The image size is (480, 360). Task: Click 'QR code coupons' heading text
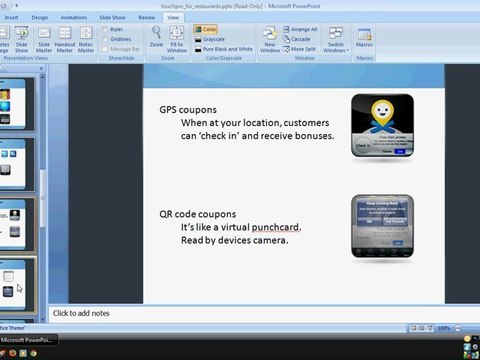(x=198, y=214)
